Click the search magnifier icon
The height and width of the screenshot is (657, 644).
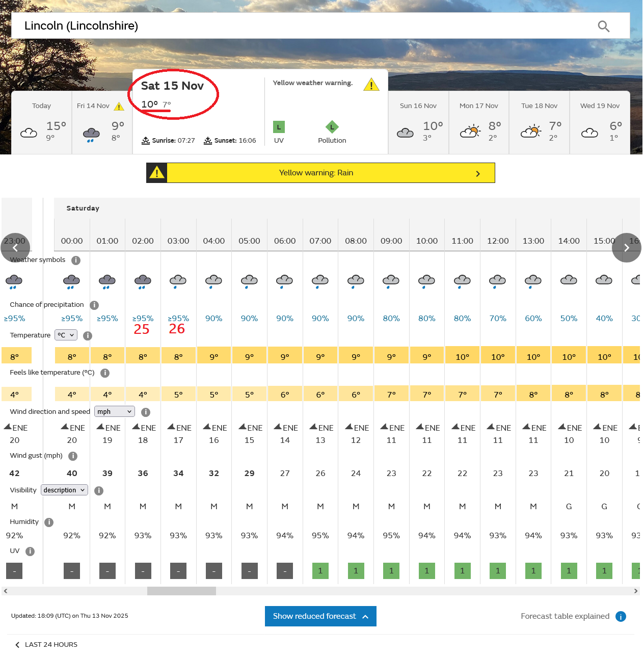click(603, 26)
